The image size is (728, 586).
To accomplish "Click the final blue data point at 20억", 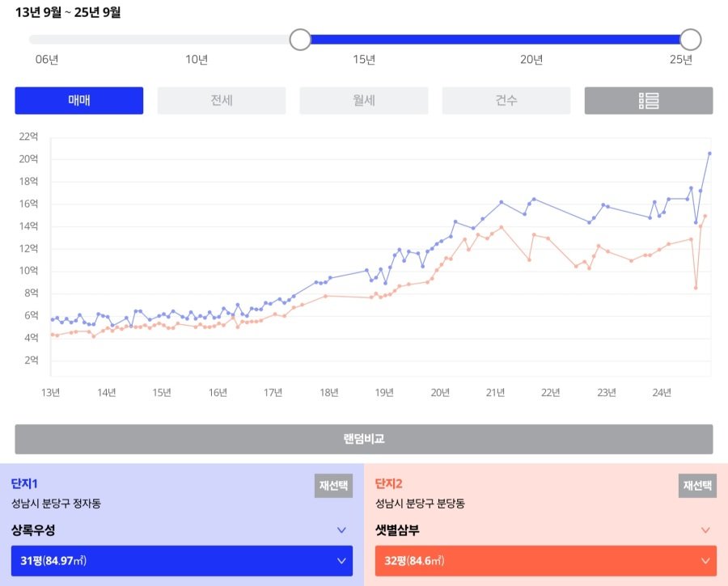I will coord(709,154).
